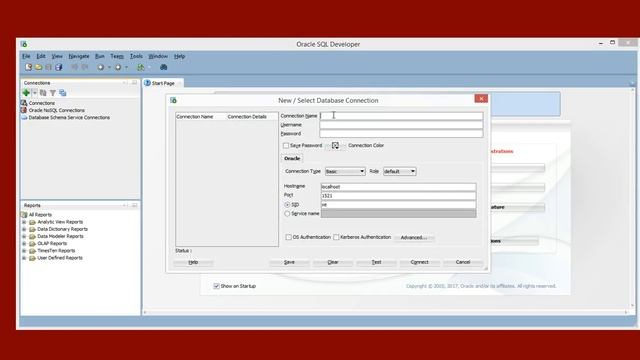This screenshot has width=640, height=360.
Task: Open the New Connection dropdown arrow
Action: click(35, 93)
